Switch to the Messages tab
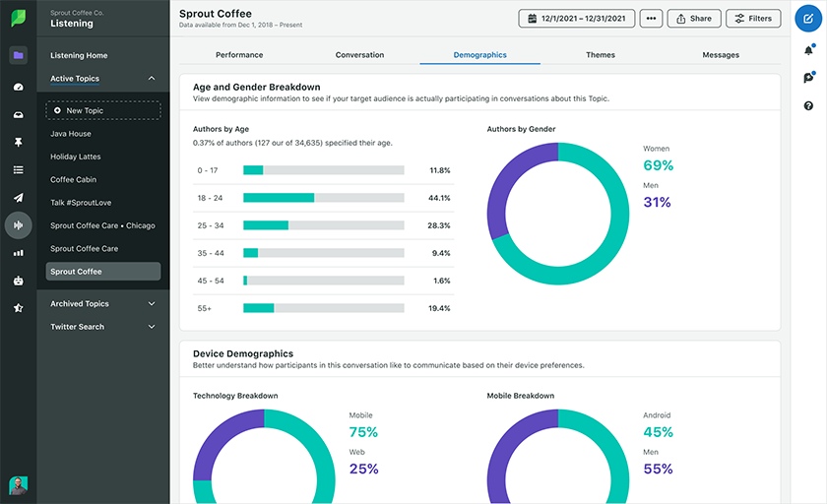This screenshot has width=827, height=504. tap(721, 55)
